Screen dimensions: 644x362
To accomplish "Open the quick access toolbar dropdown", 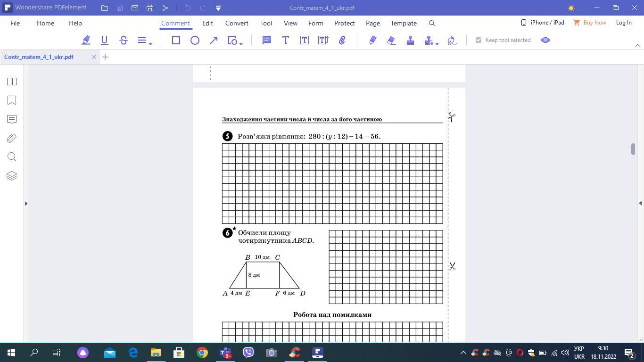I will click(218, 8).
